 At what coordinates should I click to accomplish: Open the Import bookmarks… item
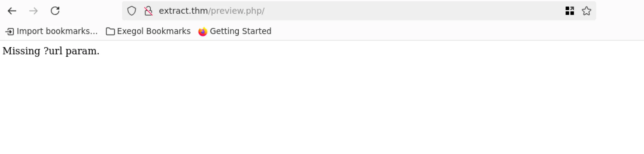52,31
